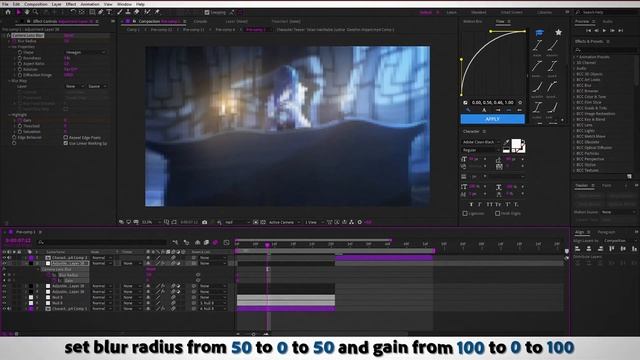Select the Puppet Pin tool
Viewport: 640px width, 360px height.
pyautogui.click(x=157, y=12)
